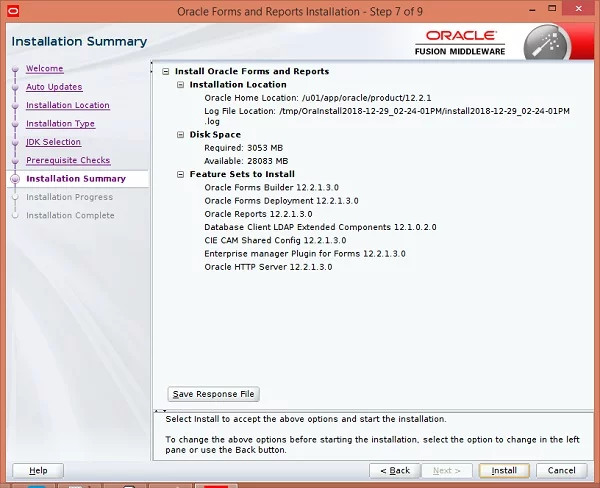Select Oracle Forms Builder 12.2.1.3.0 row
This screenshot has height=488, width=600.
pyautogui.click(x=271, y=188)
